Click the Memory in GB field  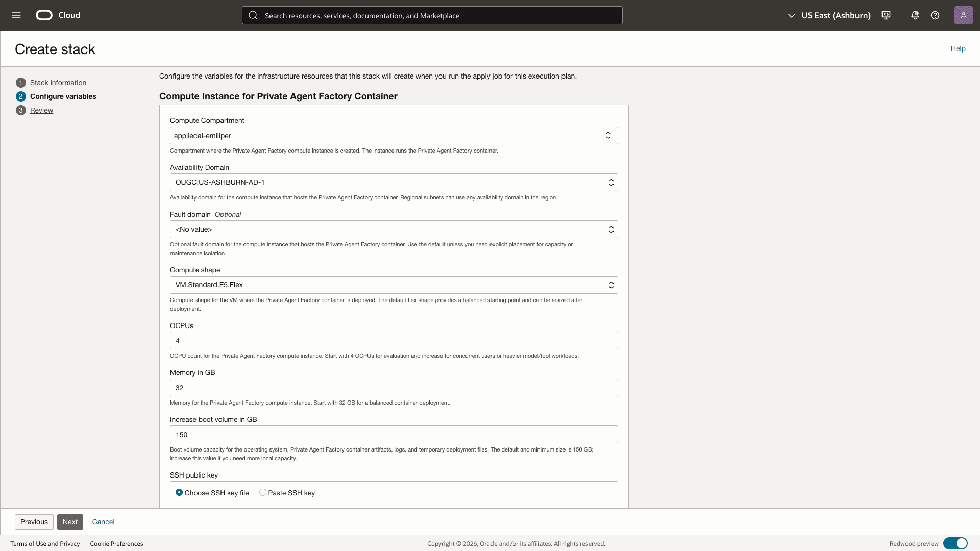point(394,388)
